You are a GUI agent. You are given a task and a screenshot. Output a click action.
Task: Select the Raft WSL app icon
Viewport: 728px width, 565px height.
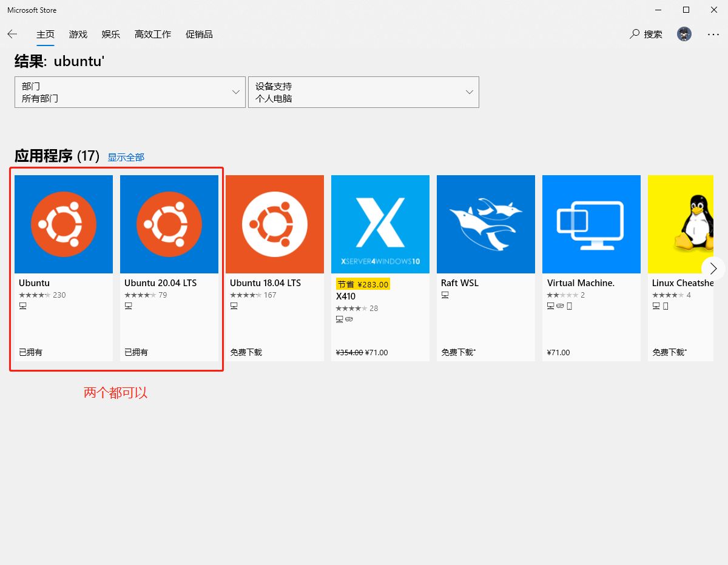pos(485,224)
